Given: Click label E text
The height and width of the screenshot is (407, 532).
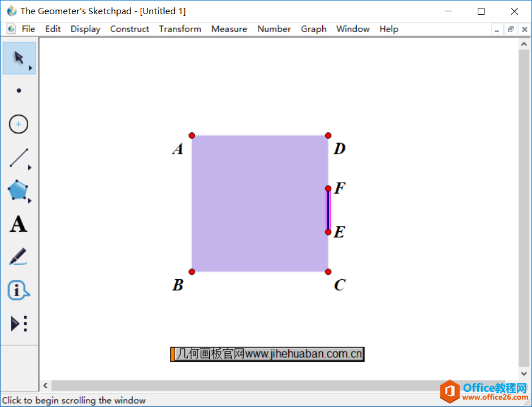Looking at the screenshot, I should click(x=339, y=232).
